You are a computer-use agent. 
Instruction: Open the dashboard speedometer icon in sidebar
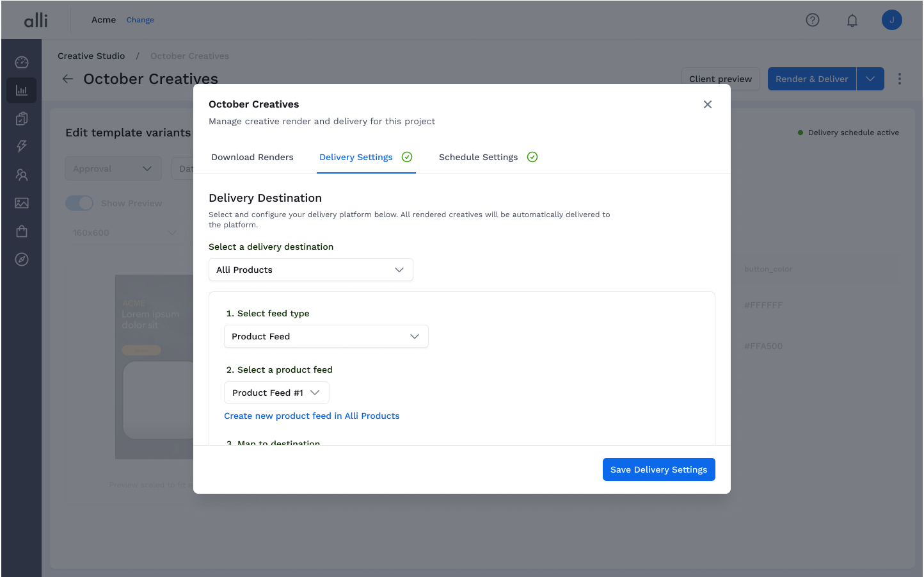[22, 62]
